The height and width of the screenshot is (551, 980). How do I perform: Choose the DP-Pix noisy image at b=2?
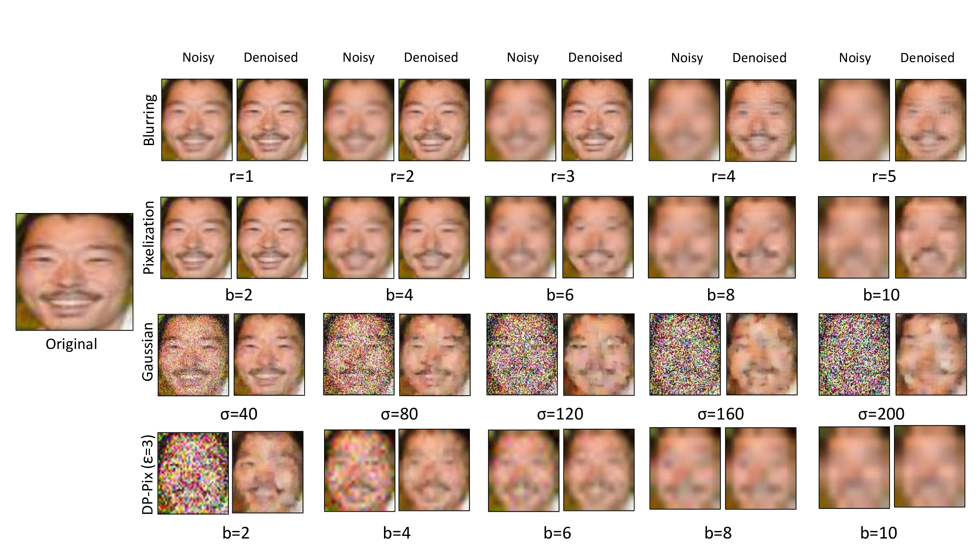click(193, 473)
